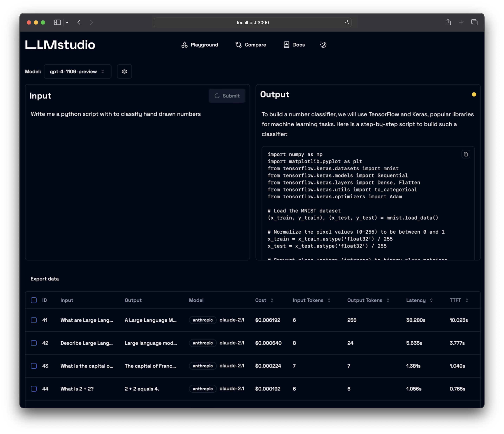Open model settings gear icon
Screen dimensions: 504x434
pos(124,71)
